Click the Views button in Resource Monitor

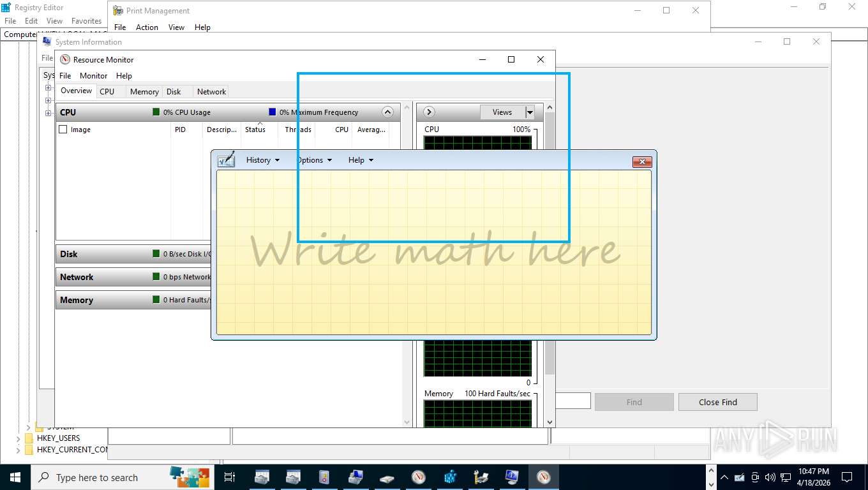(502, 112)
